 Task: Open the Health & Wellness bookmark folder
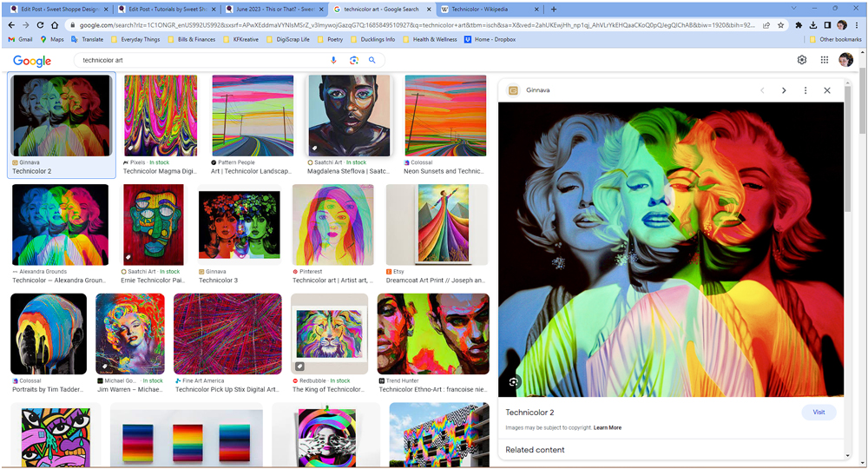coord(430,39)
